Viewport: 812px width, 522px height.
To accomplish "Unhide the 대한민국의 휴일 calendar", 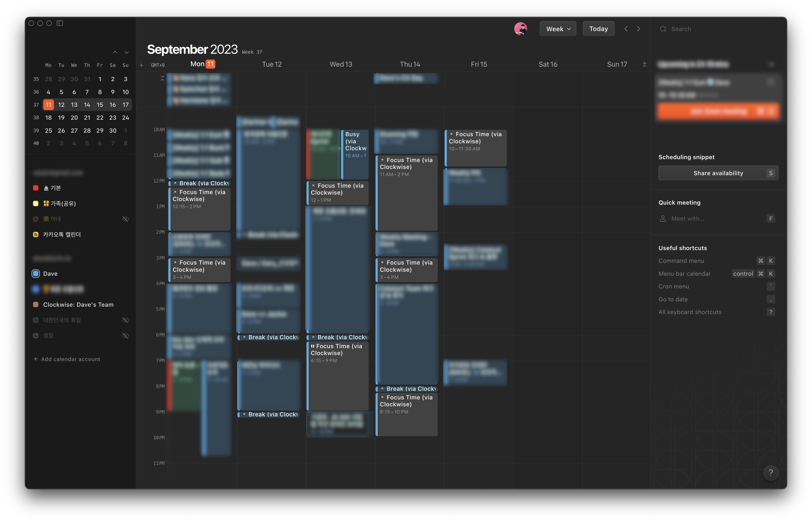I will [x=126, y=320].
